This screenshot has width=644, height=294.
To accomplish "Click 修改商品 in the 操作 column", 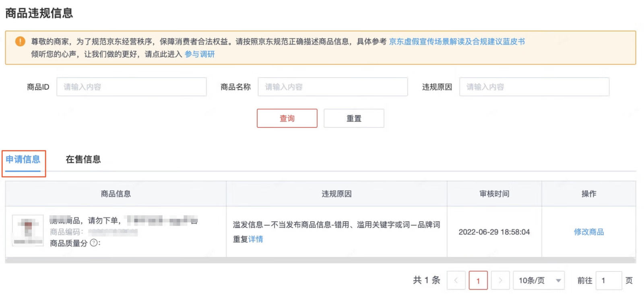I will [x=588, y=232].
